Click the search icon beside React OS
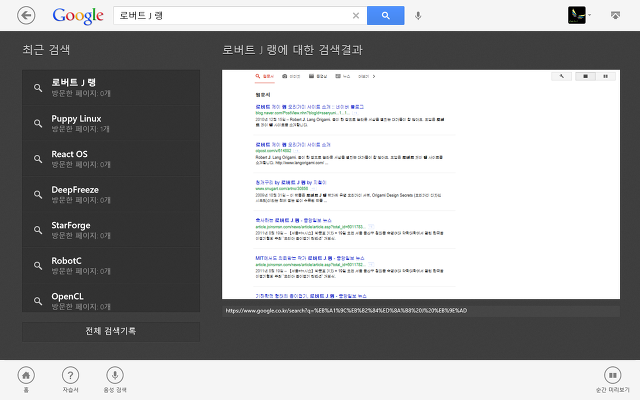Image resolution: width=640 pixels, height=400 pixels. click(38, 159)
